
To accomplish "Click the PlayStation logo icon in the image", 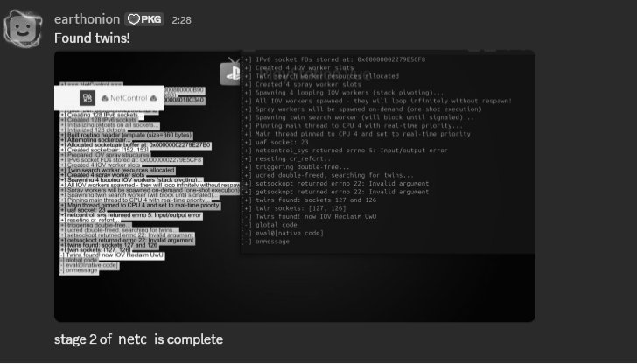I will click(x=230, y=73).
